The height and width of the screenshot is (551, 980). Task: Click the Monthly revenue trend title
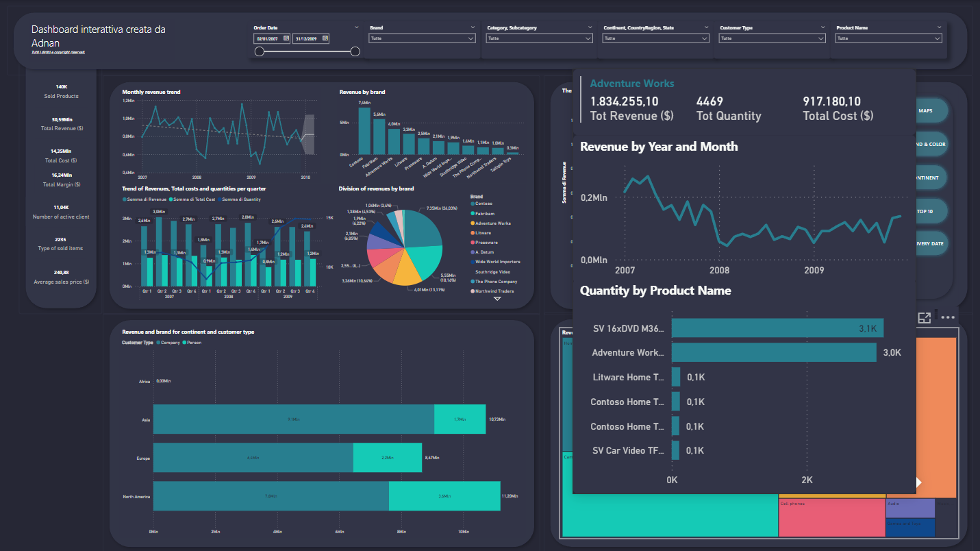[x=151, y=92]
